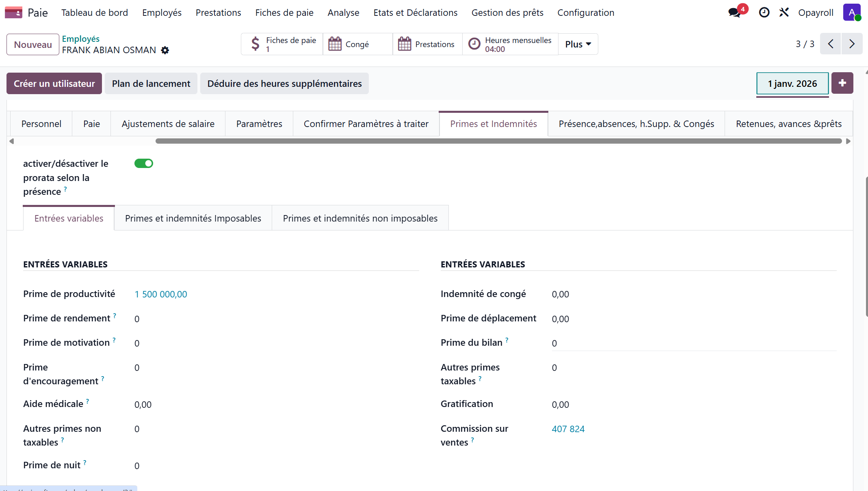This screenshot has width=868, height=491.
Task: Go to the previous record with the left chevron
Action: pos(830,44)
